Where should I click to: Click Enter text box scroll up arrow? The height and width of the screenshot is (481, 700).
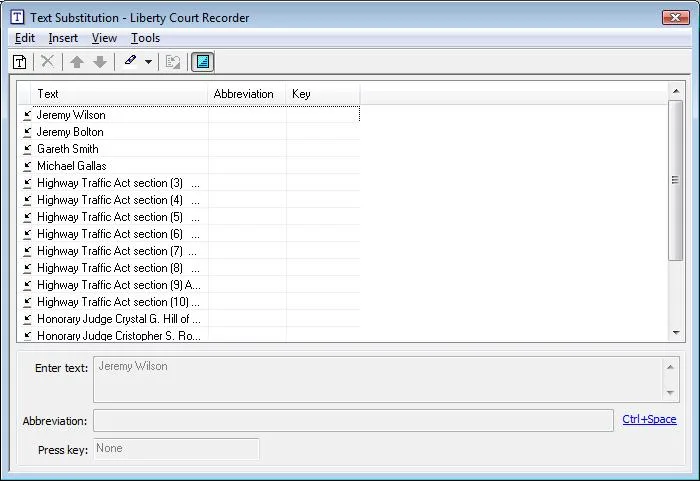pos(670,367)
